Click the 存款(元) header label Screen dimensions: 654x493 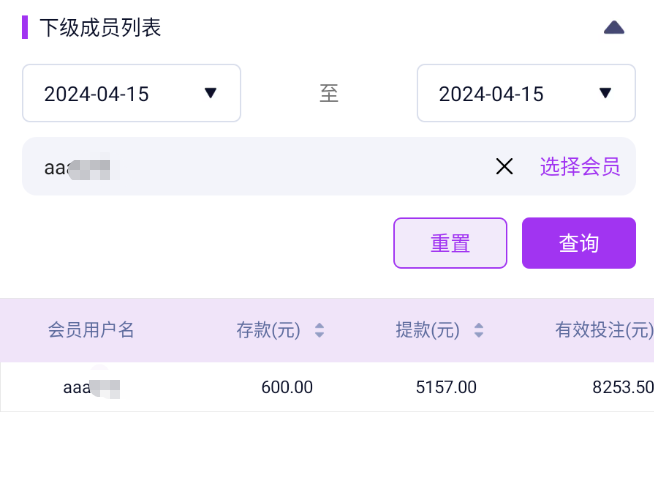[x=268, y=330]
